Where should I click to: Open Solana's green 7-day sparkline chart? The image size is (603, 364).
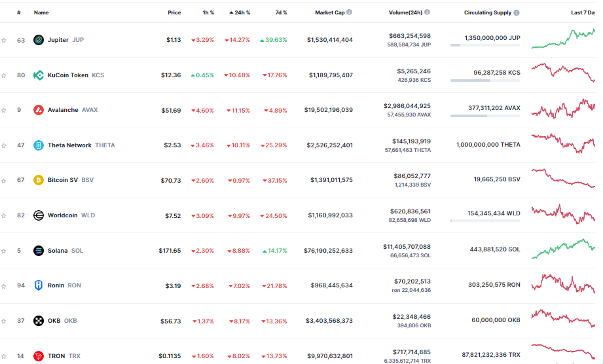[564, 249]
